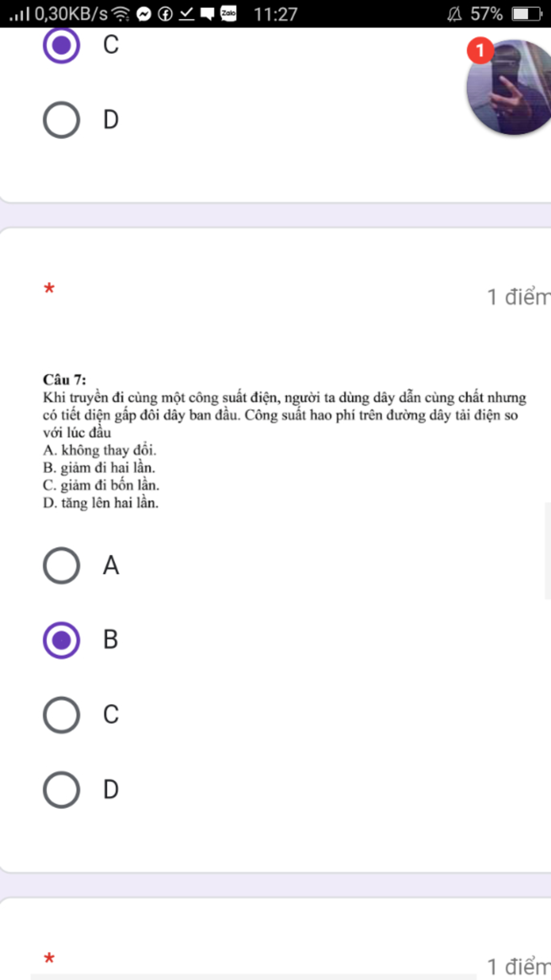Tap the download complete checkmark icon
This screenshot has height=980, width=551.
click(186, 14)
